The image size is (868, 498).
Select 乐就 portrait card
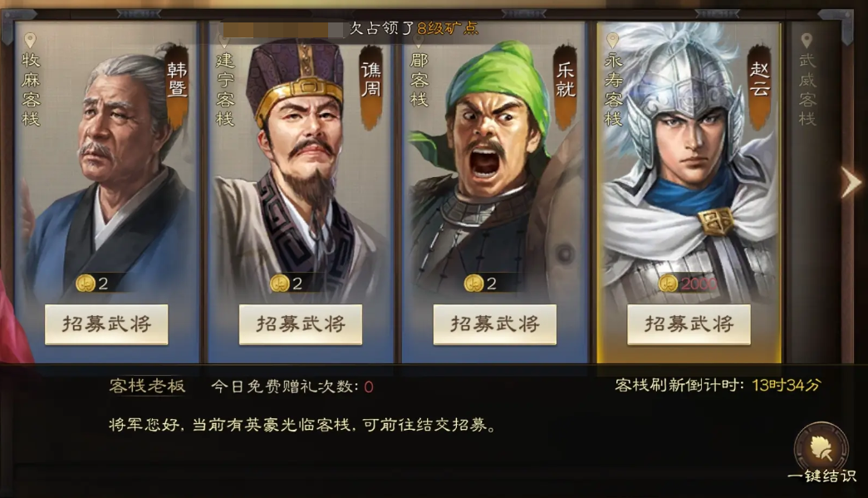pyautogui.click(x=495, y=192)
